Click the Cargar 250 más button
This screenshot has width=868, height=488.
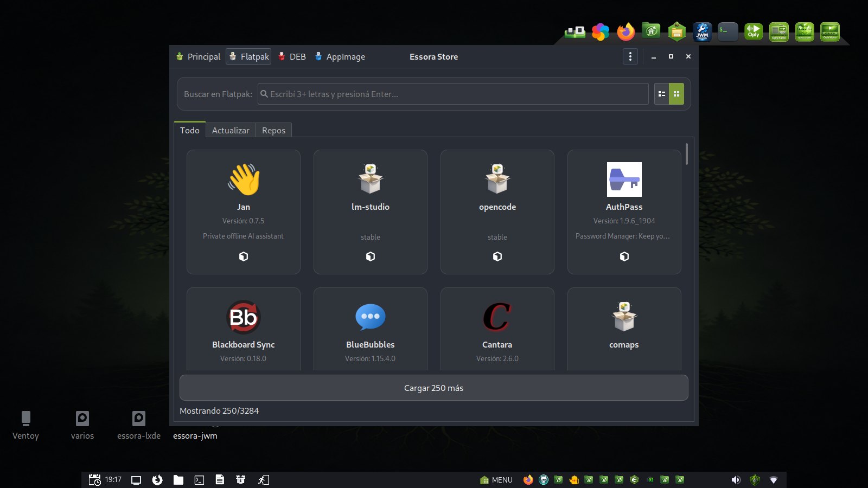[434, 388]
